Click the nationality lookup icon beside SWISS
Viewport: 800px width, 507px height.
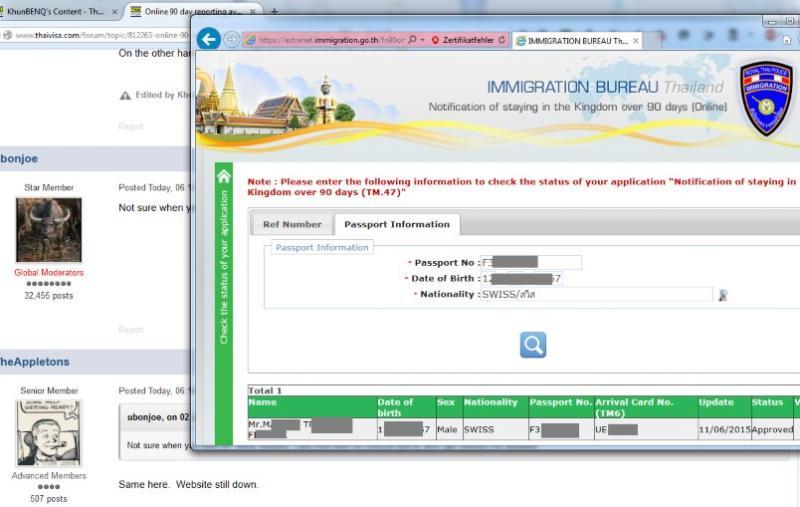click(x=722, y=295)
